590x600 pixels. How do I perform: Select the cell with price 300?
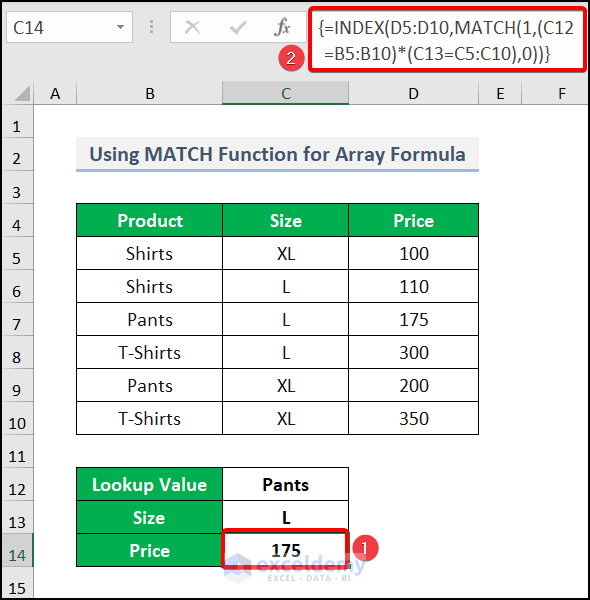414,352
